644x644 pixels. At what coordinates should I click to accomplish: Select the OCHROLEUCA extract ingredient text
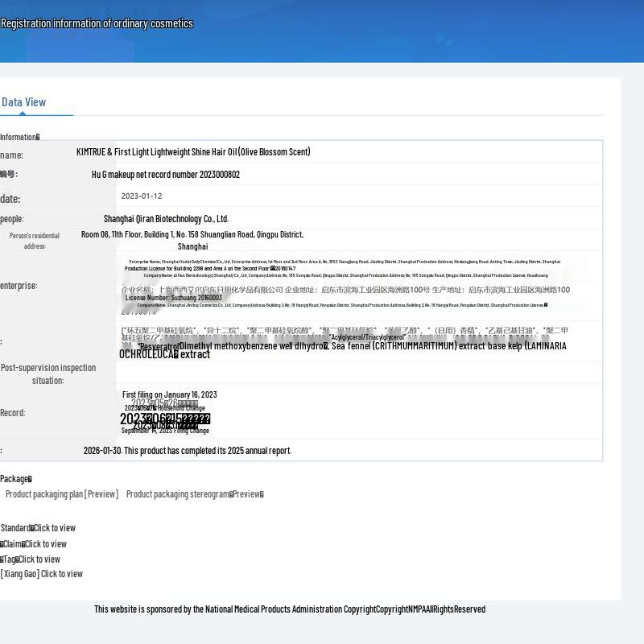[165, 354]
